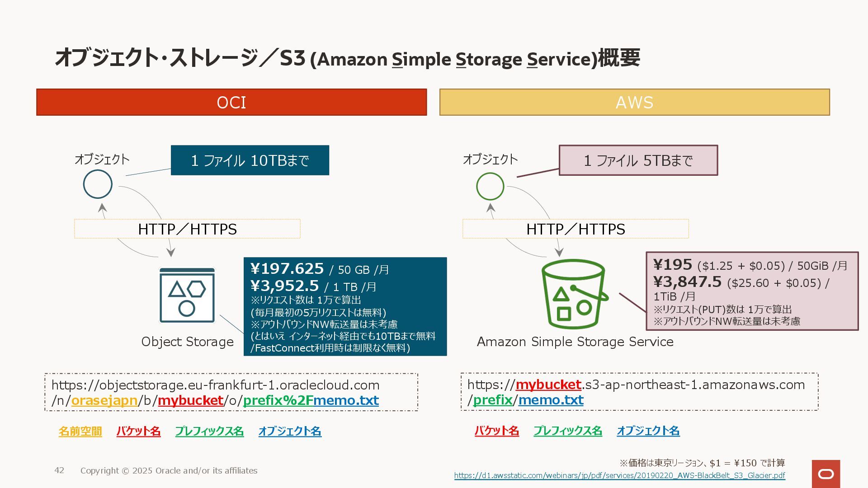Click the Amazon S3 bucket icon
This screenshot has height=488, width=868.
(x=573, y=294)
